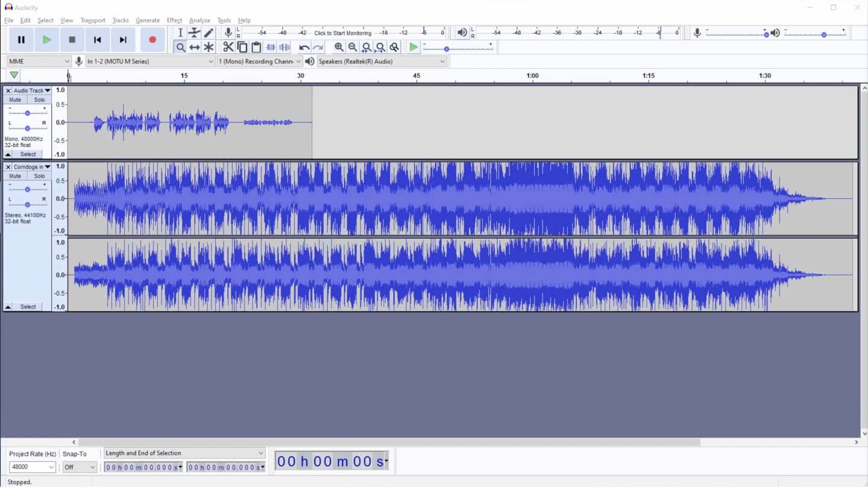Open the Effect menu

(174, 20)
